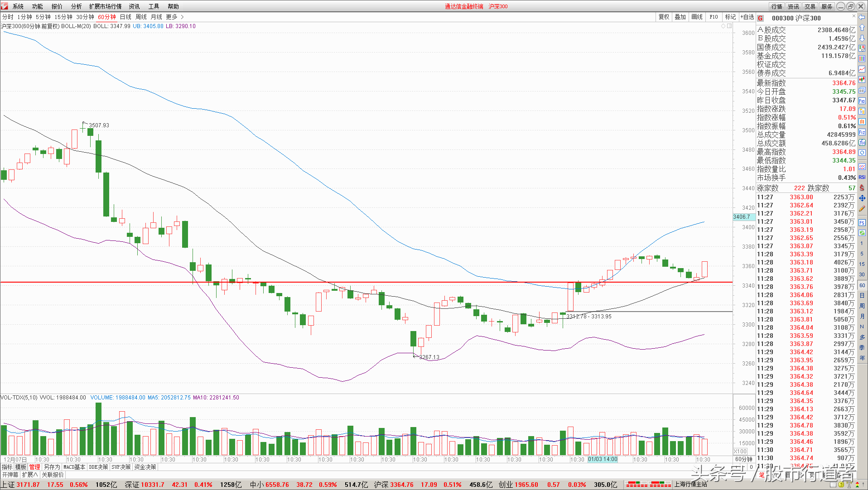Click the 交易 button at top right
The width and height of the screenshot is (868, 490).
coord(810,6)
